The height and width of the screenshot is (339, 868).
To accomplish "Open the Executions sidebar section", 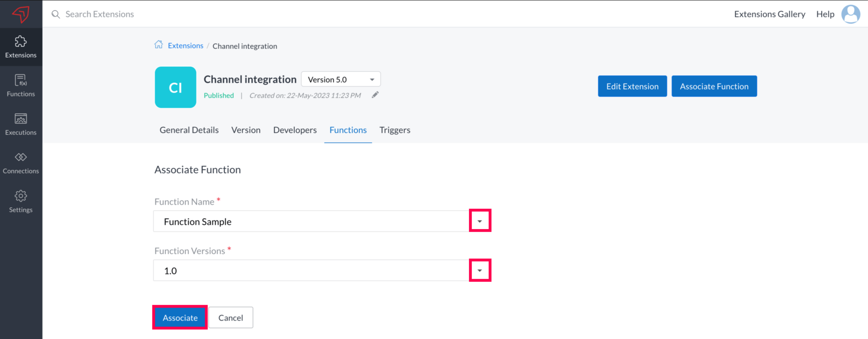I will tap(20, 124).
